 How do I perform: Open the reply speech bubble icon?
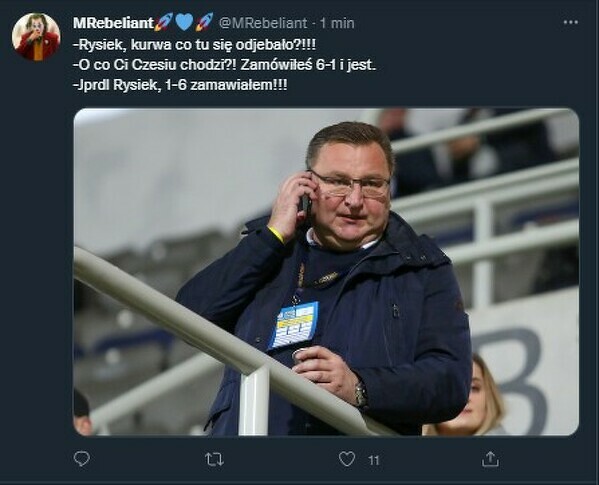pyautogui.click(x=82, y=459)
